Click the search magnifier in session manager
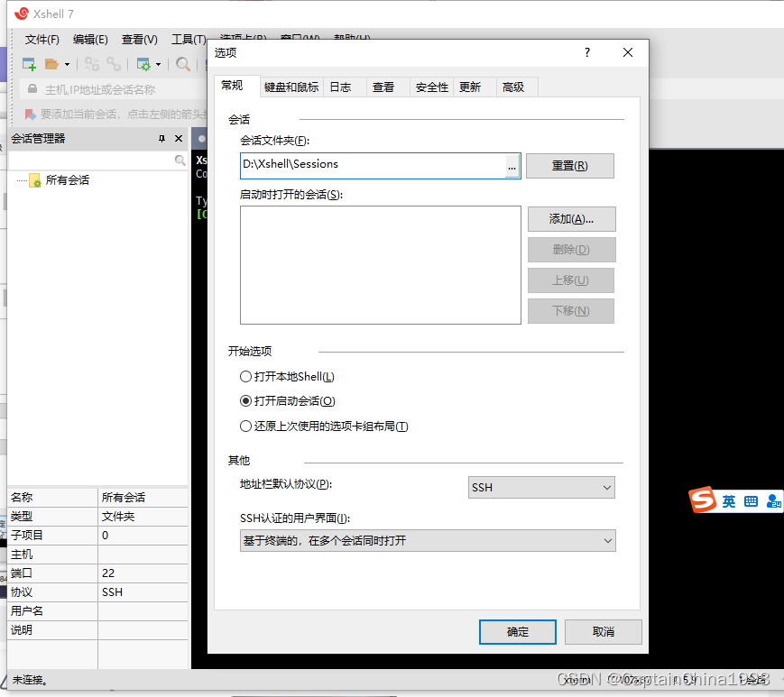The height and width of the screenshot is (697, 784). [180, 160]
